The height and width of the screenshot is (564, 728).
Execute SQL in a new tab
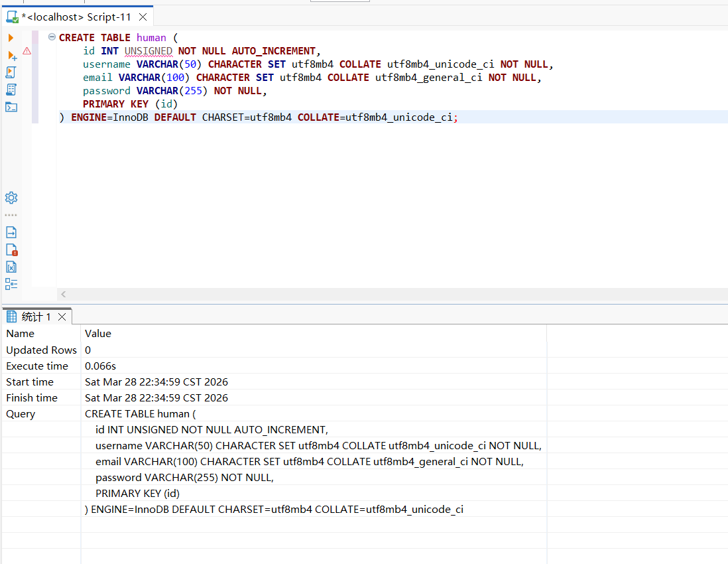11,55
